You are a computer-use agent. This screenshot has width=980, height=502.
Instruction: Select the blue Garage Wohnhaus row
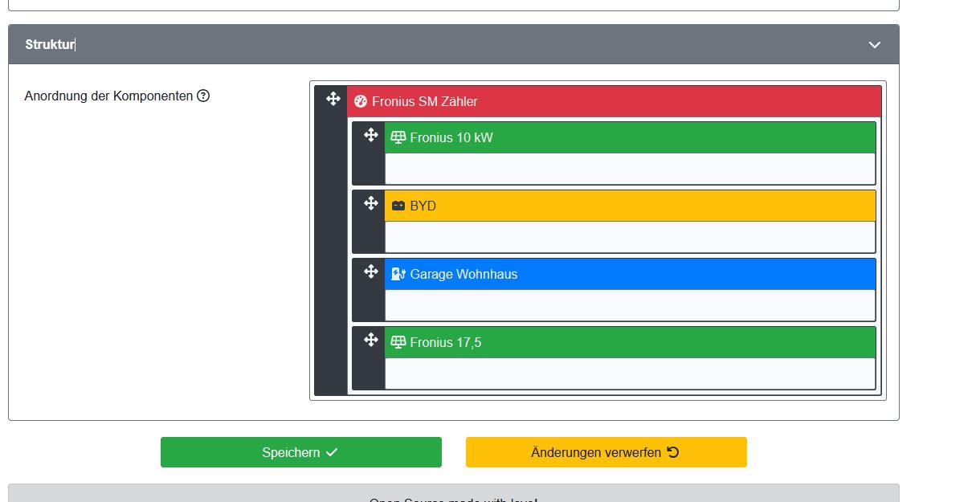click(630, 274)
